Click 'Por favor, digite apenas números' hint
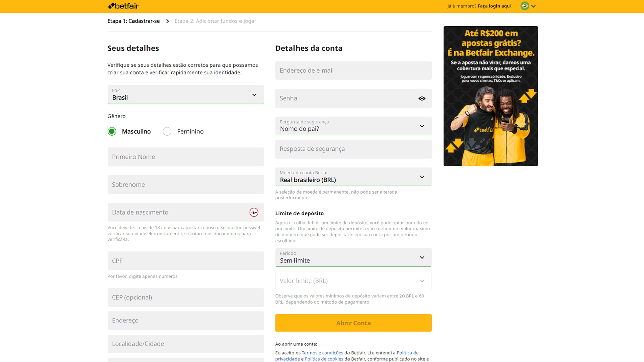 pos(143,276)
